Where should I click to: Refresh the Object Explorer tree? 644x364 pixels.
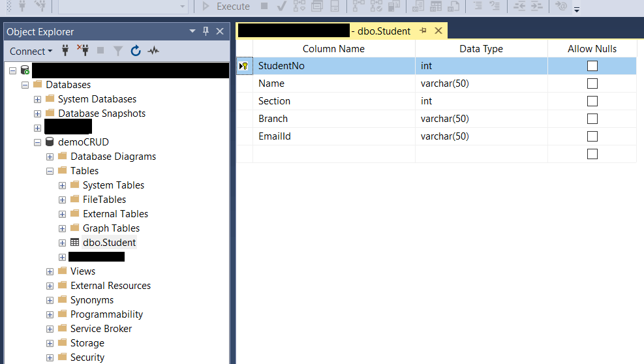pos(136,51)
